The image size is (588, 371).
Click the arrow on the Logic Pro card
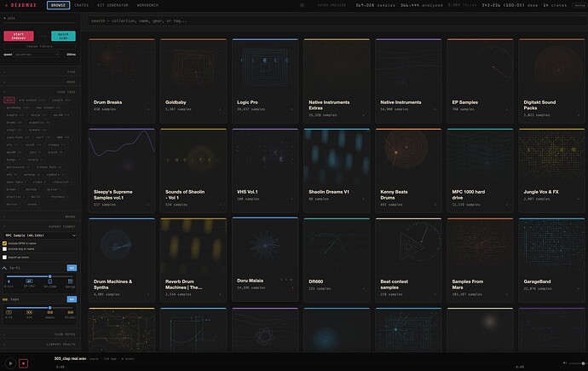click(291, 109)
